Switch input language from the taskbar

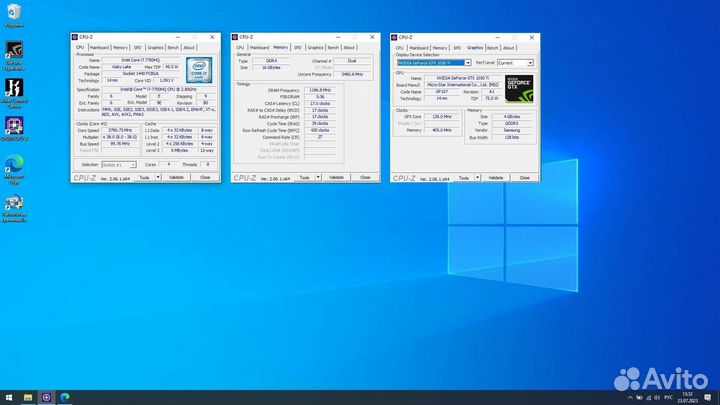[x=669, y=398]
